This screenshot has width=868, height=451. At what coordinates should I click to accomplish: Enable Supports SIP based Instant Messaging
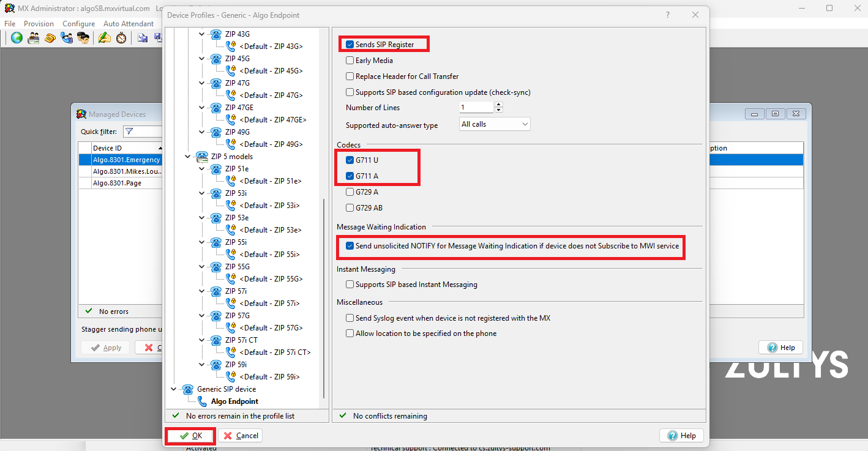[x=350, y=285]
